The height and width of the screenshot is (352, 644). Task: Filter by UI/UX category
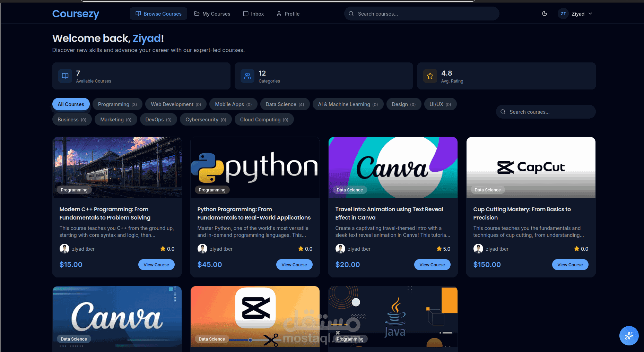click(441, 104)
